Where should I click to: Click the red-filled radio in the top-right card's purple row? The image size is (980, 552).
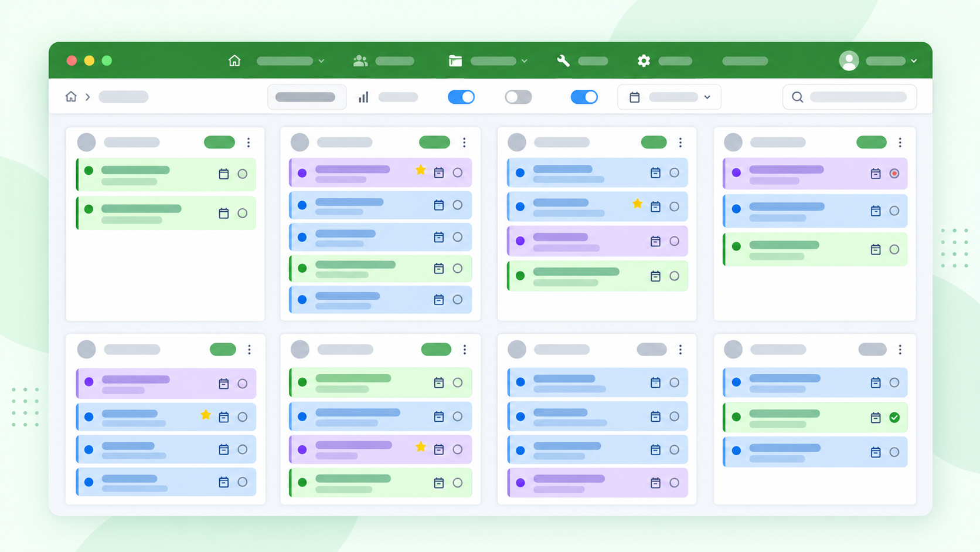coord(894,174)
